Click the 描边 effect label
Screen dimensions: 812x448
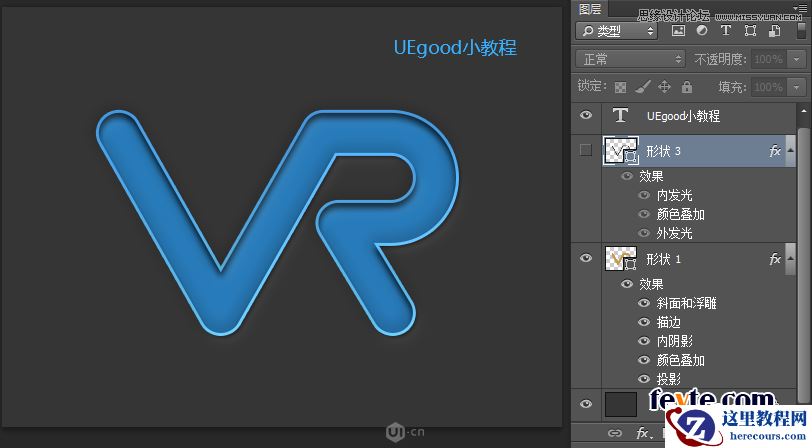coord(669,322)
